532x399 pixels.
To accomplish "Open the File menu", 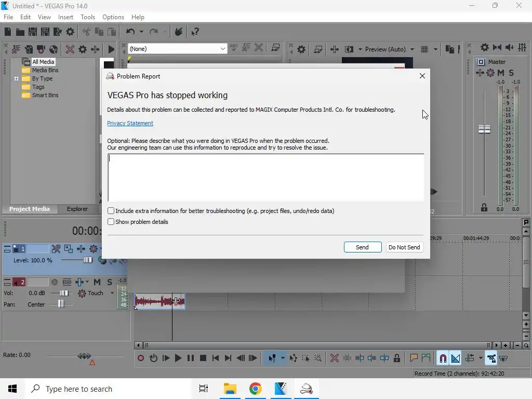I will tap(8, 17).
